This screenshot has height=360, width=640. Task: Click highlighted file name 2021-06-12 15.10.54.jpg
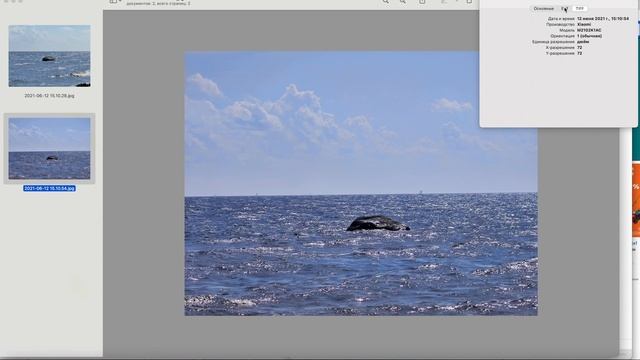(49, 188)
